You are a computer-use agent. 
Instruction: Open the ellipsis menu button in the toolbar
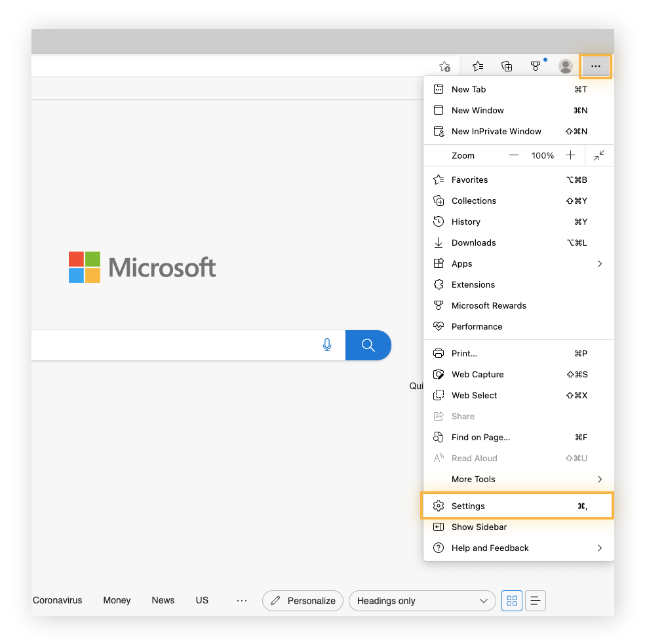595,66
